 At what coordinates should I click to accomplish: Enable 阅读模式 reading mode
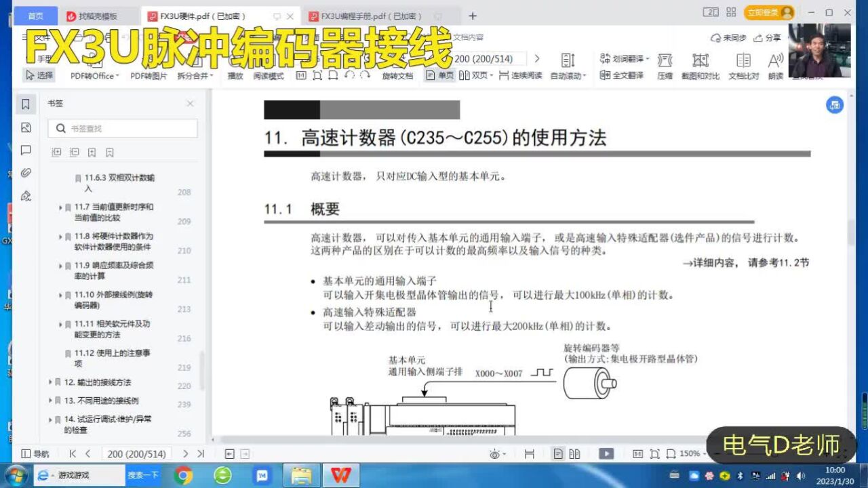pyautogui.click(x=269, y=76)
